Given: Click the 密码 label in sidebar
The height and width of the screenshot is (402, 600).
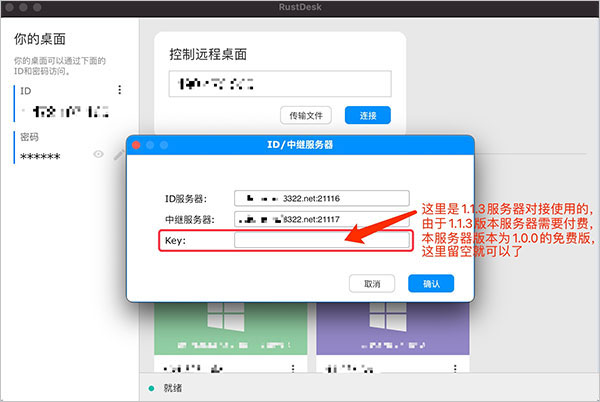Looking at the screenshot, I should pos(29,137).
